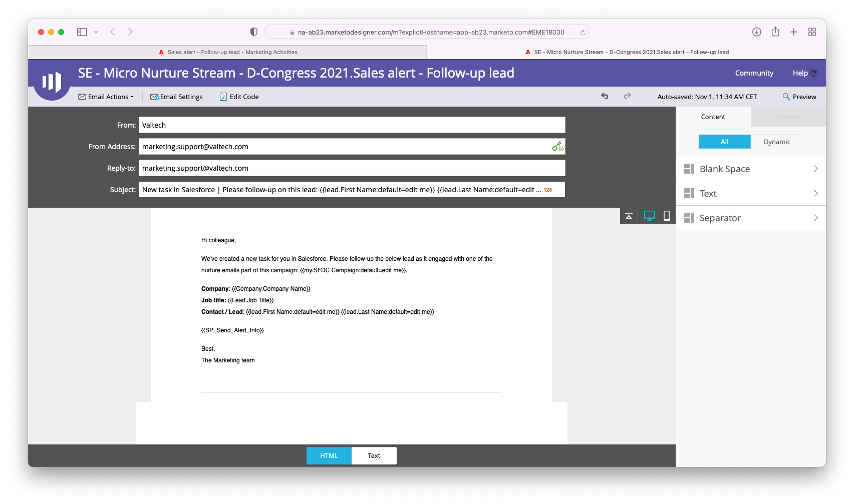Go back in browser history
The height and width of the screenshot is (504, 854).
tap(113, 32)
